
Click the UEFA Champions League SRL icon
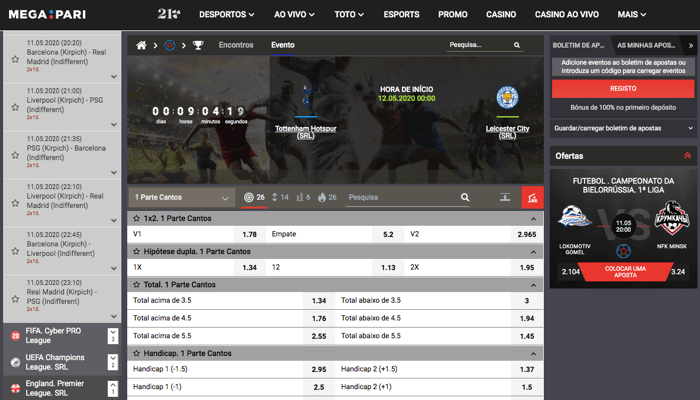pyautogui.click(x=15, y=362)
